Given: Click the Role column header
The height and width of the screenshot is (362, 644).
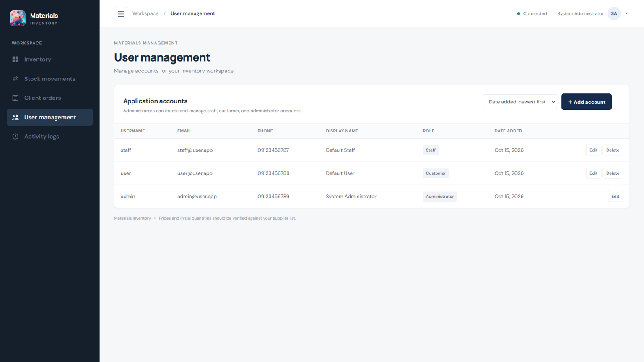Looking at the screenshot, I should click(428, 131).
